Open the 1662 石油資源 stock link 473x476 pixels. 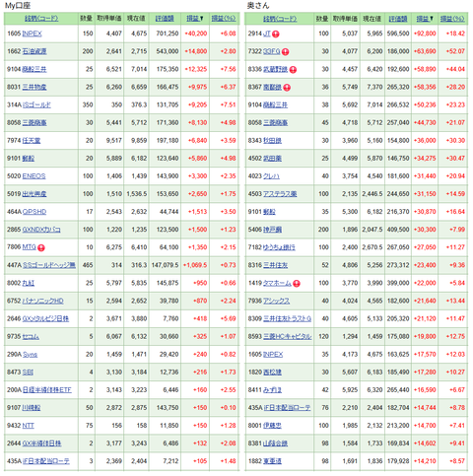[34, 51]
